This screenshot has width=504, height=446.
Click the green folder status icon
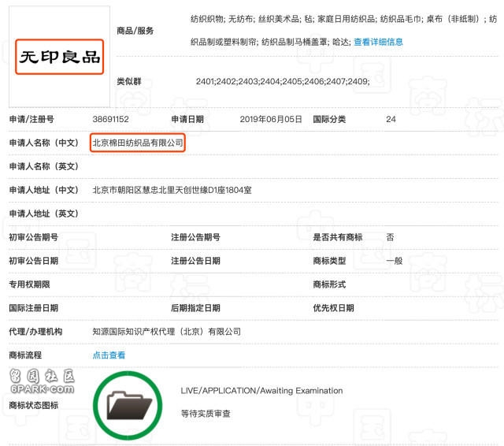[x=128, y=405]
